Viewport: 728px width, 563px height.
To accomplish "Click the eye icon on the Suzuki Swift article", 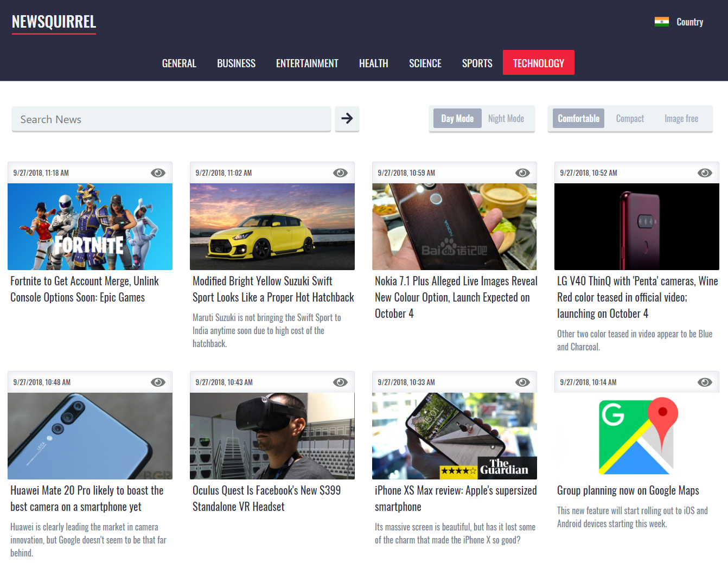I will (x=340, y=173).
